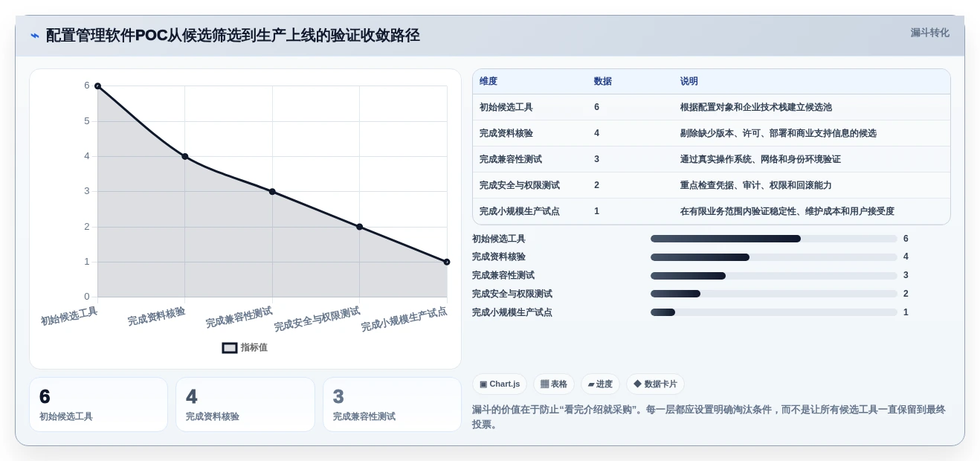
Task: Click the 数据 column header
Action: [x=603, y=82]
